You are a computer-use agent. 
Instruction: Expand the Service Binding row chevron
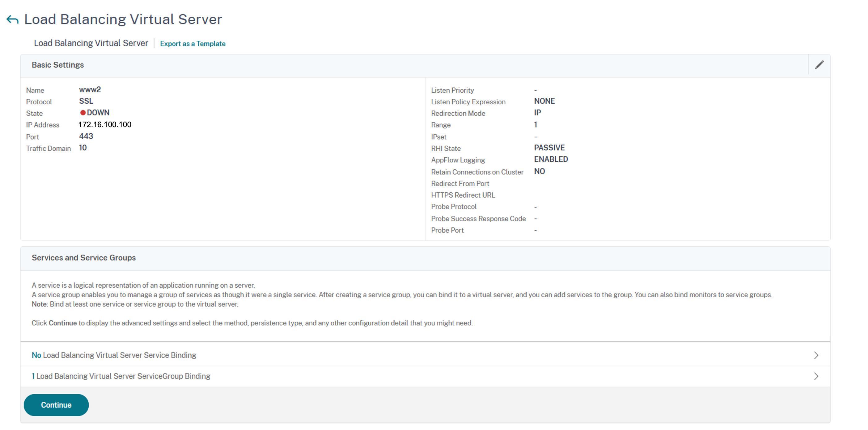[816, 355]
